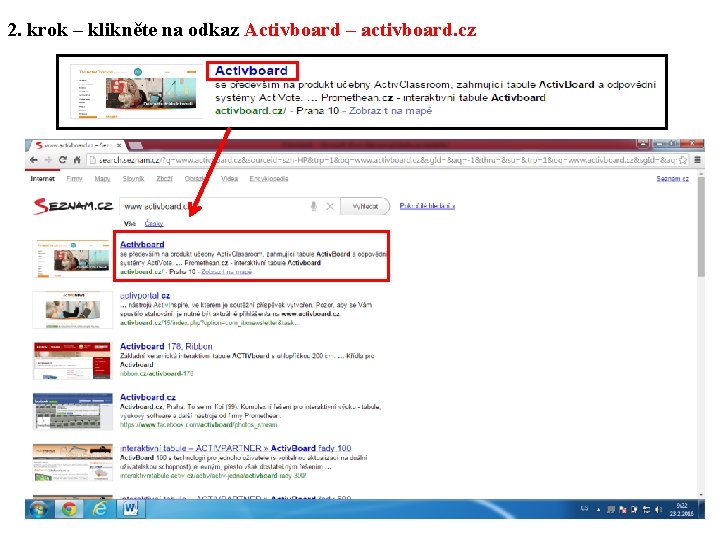Reload the page with the refresh icon

tap(63, 160)
